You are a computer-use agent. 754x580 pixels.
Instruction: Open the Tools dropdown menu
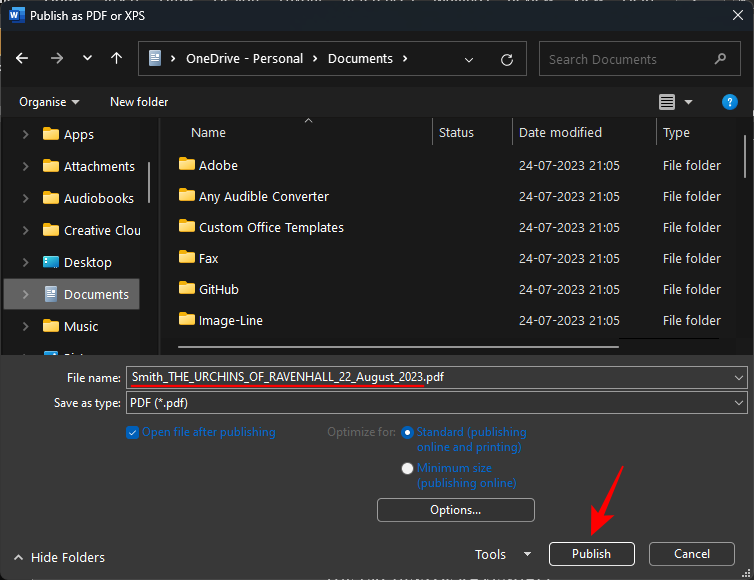[503, 554]
